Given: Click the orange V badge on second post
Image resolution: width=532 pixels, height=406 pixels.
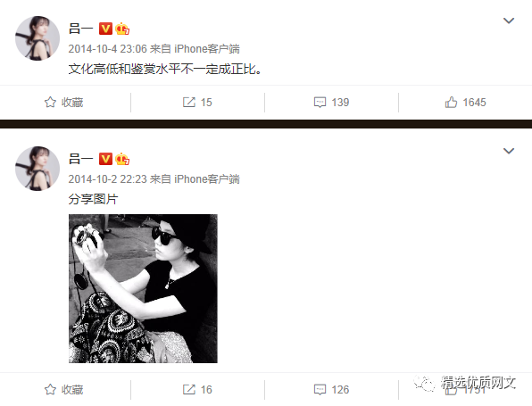Looking at the screenshot, I should point(105,159).
